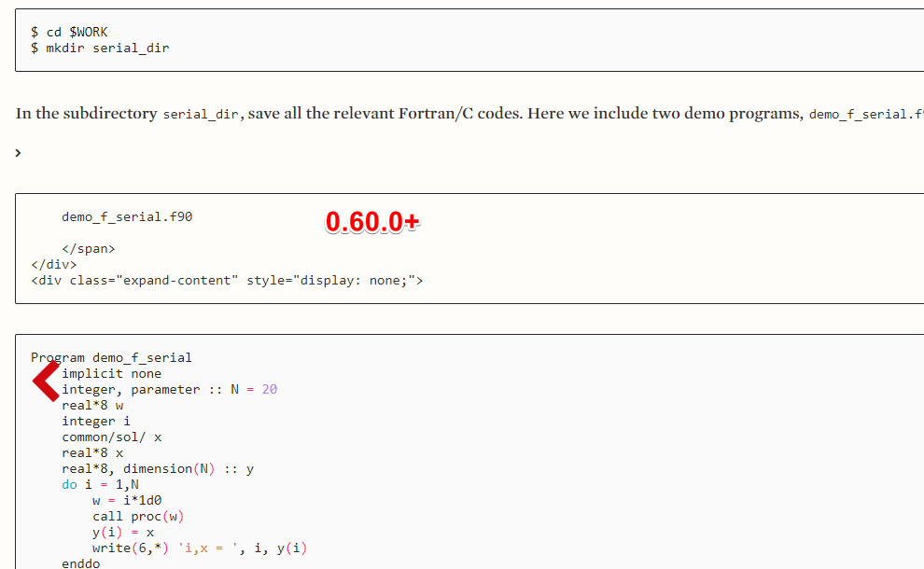
Task: Click the demo_f_serial.f inline code at paragraph end
Action: (x=866, y=115)
